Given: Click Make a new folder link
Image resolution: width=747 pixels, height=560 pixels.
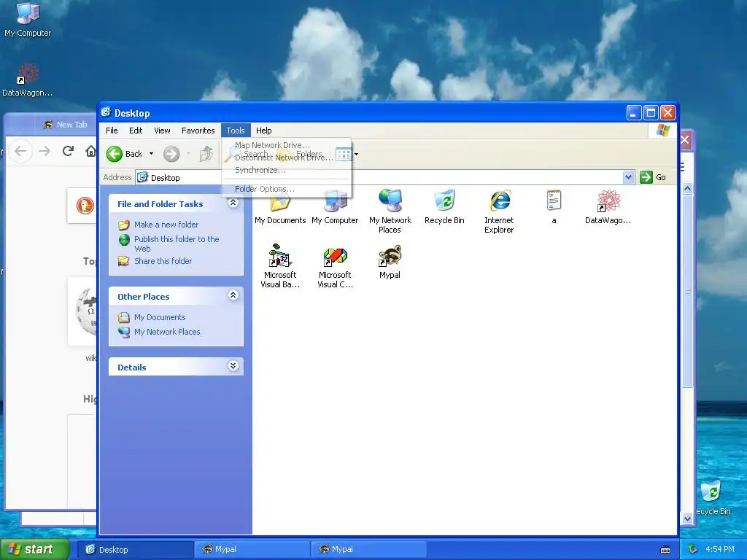Looking at the screenshot, I should tap(166, 225).
